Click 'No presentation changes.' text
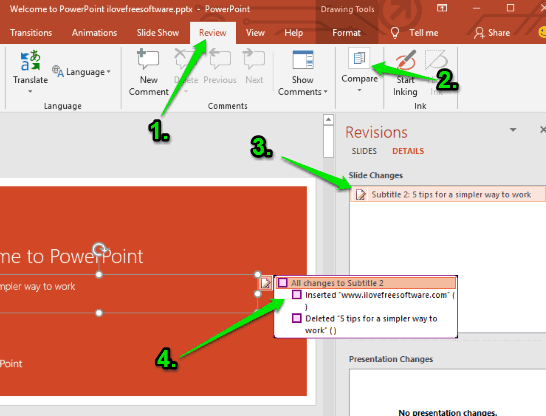Screen dimensions: 546x416 coord(447,413)
